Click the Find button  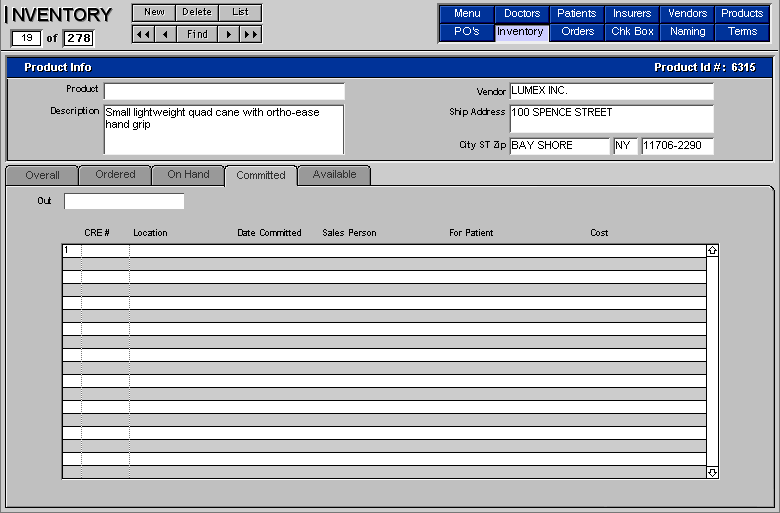[197, 34]
